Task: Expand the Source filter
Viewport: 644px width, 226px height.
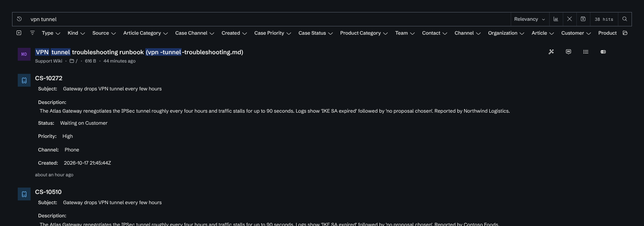Action: pyautogui.click(x=104, y=33)
